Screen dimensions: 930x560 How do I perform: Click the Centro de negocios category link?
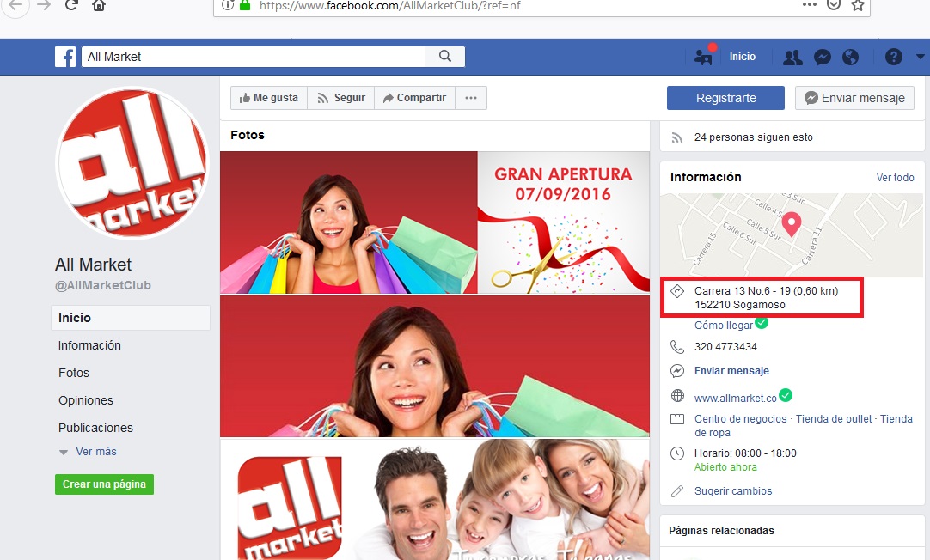pyautogui.click(x=740, y=419)
